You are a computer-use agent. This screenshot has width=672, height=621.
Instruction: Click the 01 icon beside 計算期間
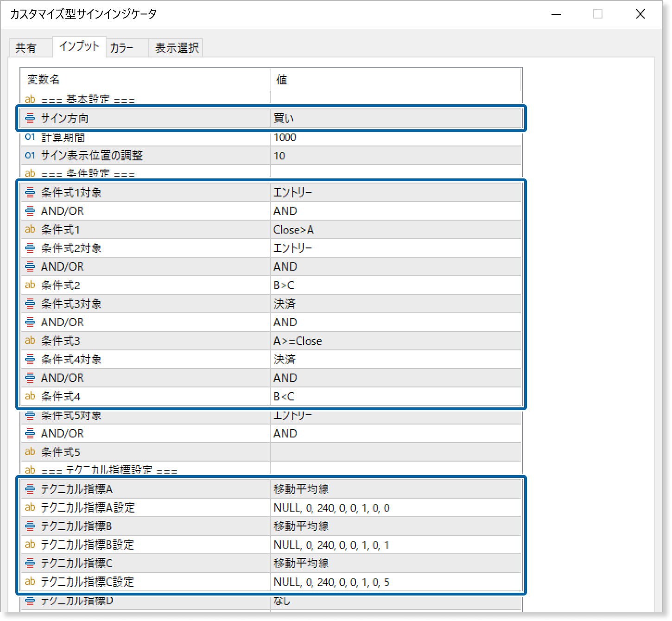(30, 137)
